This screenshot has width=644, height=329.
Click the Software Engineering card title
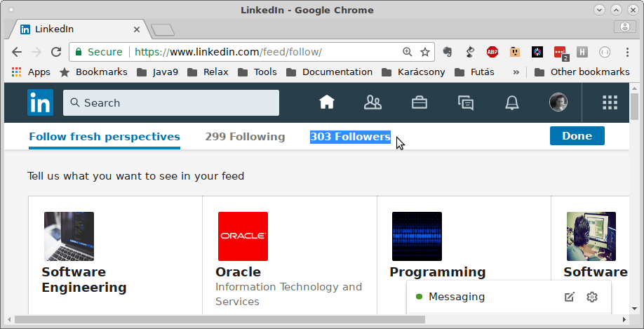coord(83,279)
